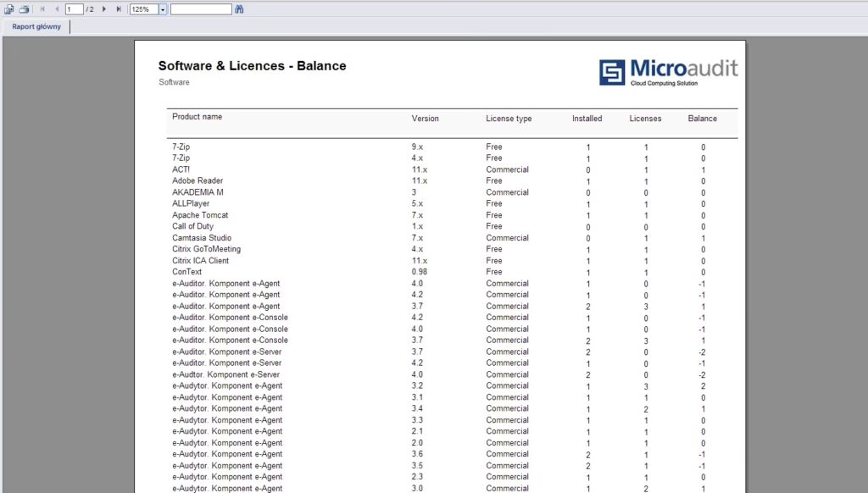Open the 125% zoom dropdown

(x=163, y=9)
